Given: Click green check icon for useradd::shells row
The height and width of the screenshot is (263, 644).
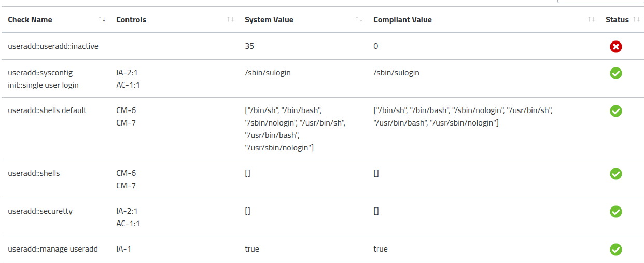Looking at the screenshot, I should point(615,174).
